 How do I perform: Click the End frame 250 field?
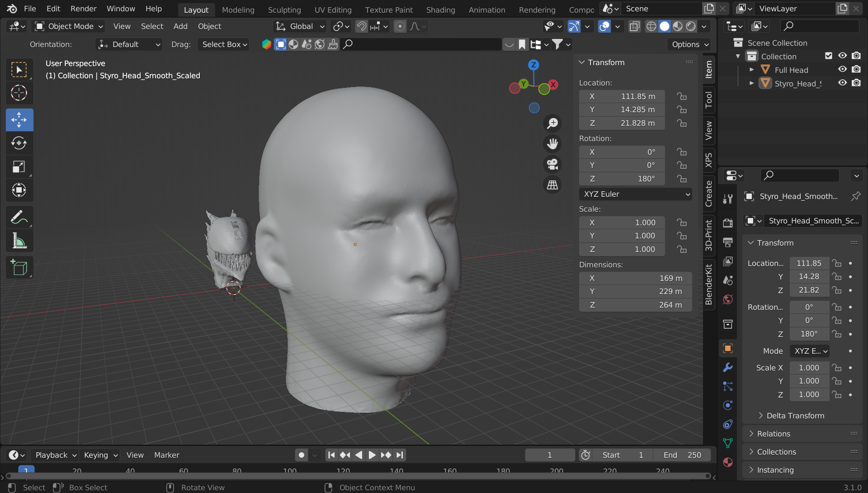(682, 455)
